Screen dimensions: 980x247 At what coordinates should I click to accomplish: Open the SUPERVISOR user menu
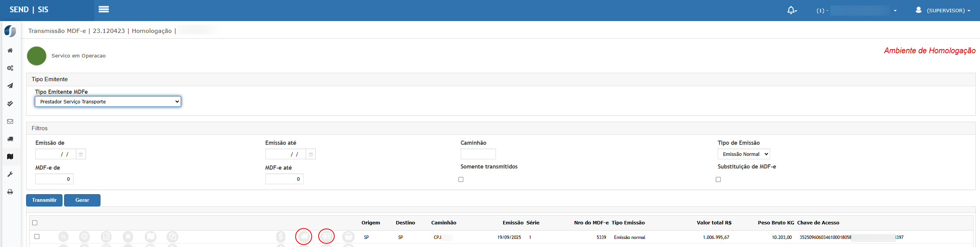coord(943,10)
